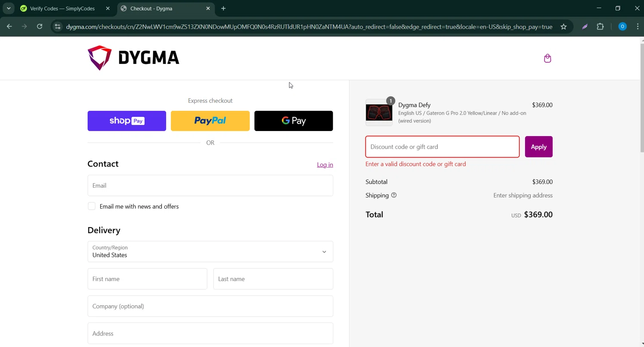Click the Address field
The width and height of the screenshot is (644, 347).
coord(210,334)
